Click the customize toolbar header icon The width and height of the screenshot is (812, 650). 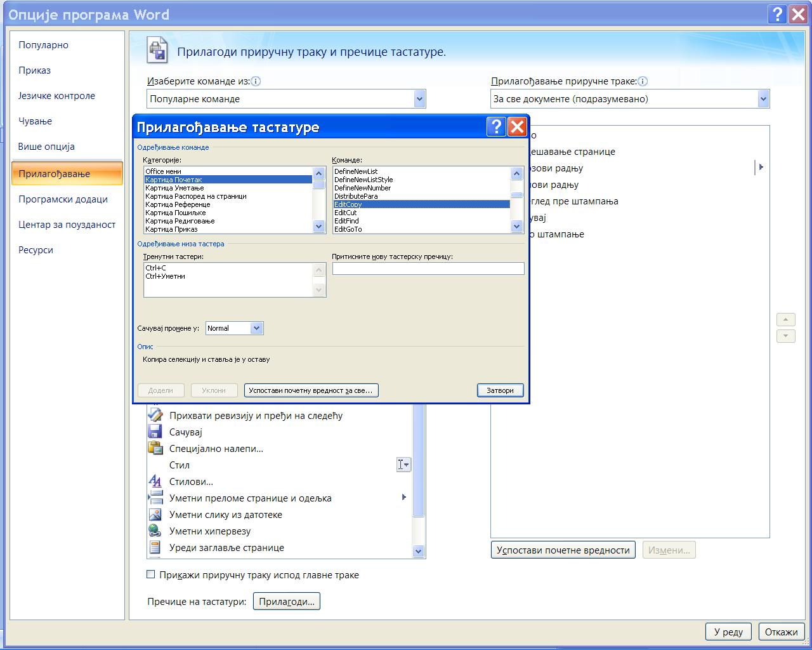[157, 51]
